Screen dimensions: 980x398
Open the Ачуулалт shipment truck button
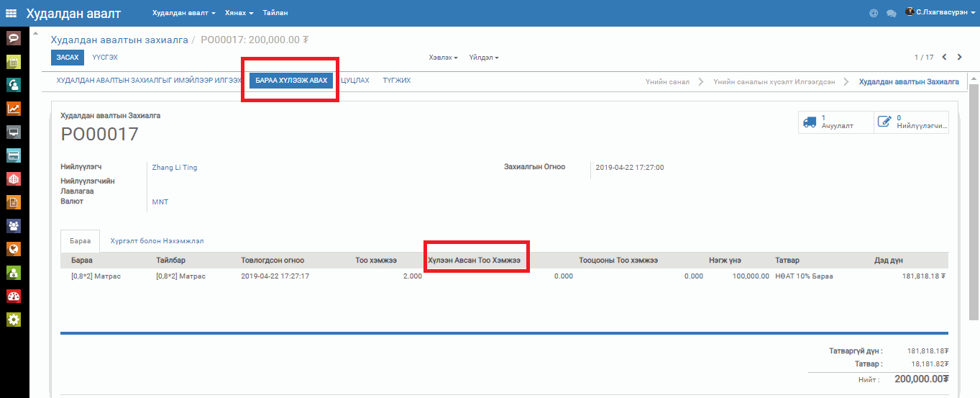pyautogui.click(x=835, y=122)
